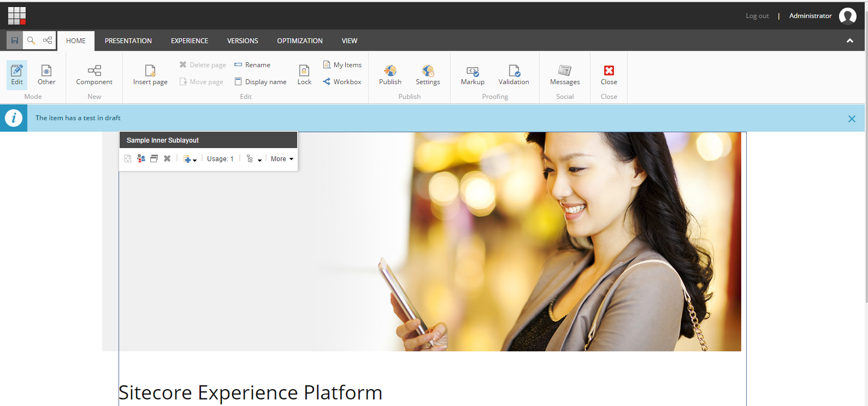Open the Workbox
Screen dimensions: 868x406
(x=342, y=82)
